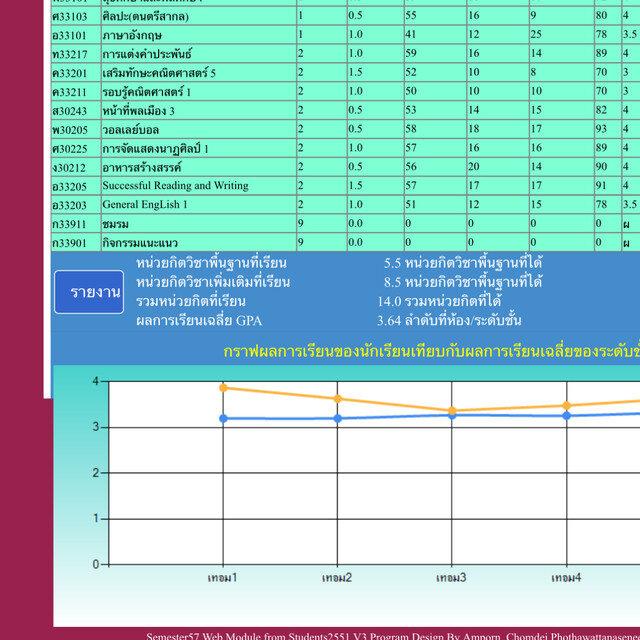Click the Successful Reading and Writing subject

click(175, 186)
